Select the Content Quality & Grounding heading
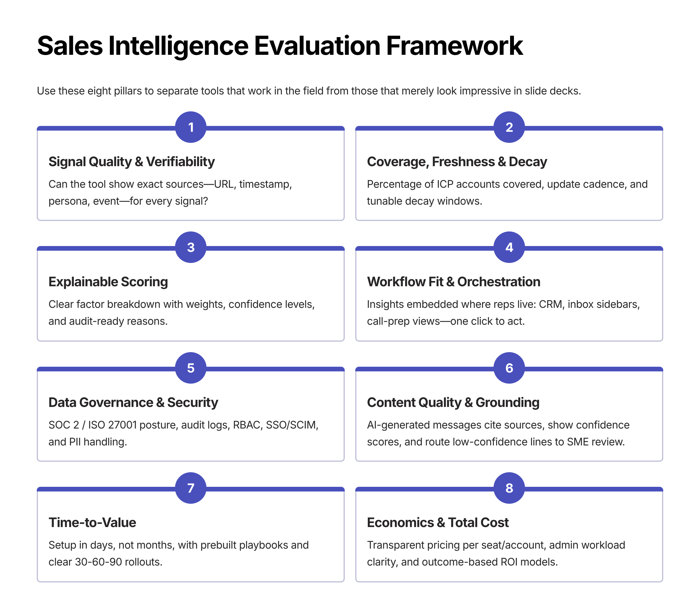This screenshot has width=700, height=611. (453, 402)
